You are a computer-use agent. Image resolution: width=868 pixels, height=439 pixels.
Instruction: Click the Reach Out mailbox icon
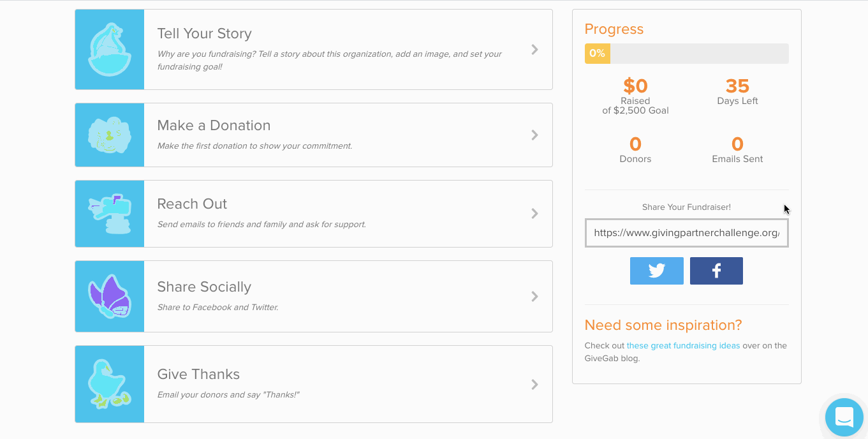coord(110,214)
